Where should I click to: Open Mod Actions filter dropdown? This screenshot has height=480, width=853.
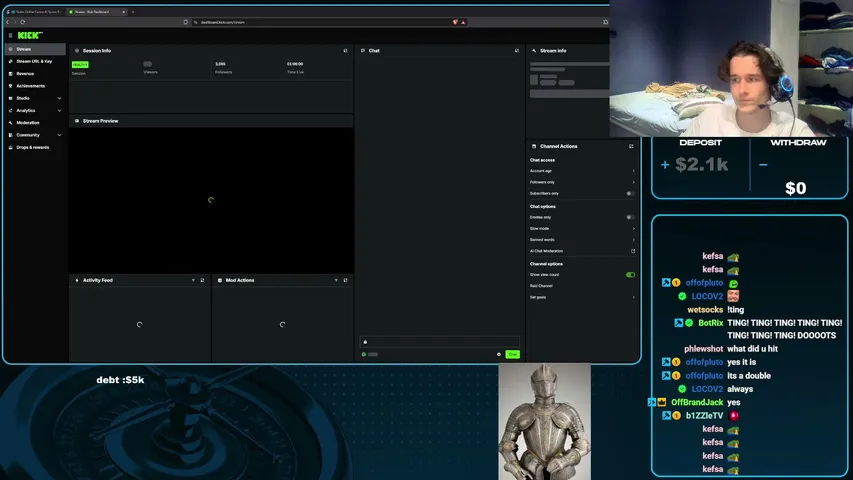click(336, 280)
